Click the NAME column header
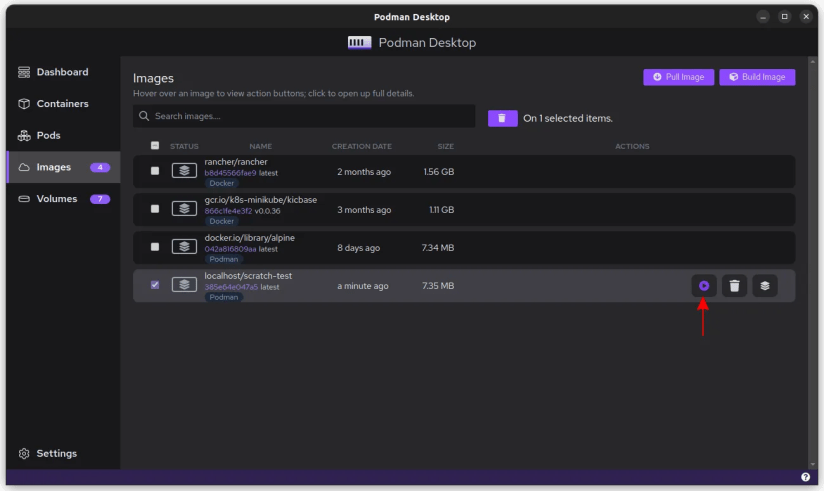824x491 pixels. pyautogui.click(x=261, y=146)
